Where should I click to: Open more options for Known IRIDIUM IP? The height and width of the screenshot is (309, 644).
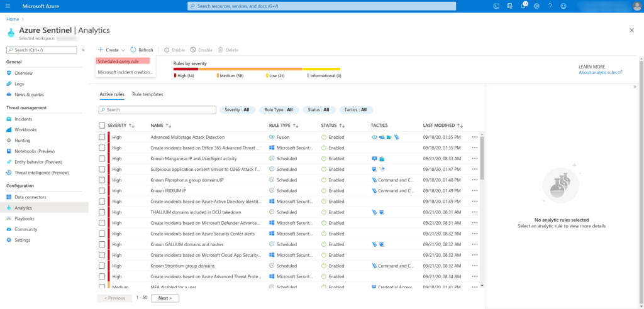click(475, 191)
